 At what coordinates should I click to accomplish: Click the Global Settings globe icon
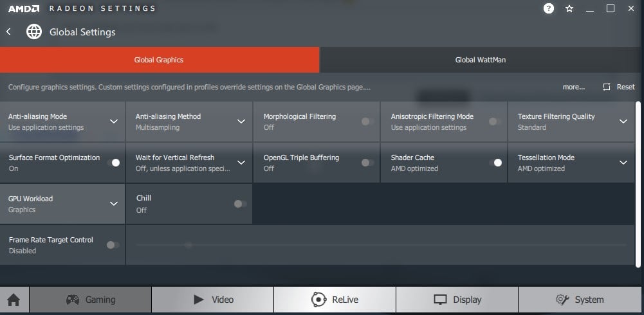[x=34, y=32]
